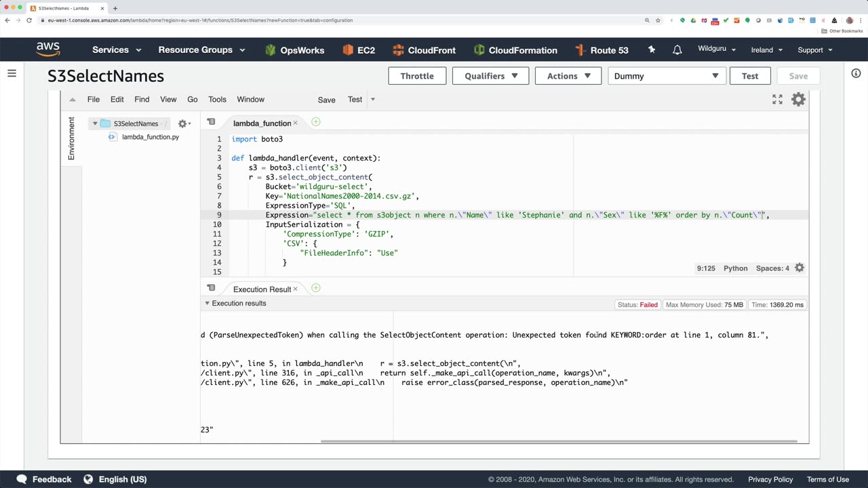This screenshot has width=868, height=488.
Task: Click the Throttle button
Action: click(x=417, y=76)
